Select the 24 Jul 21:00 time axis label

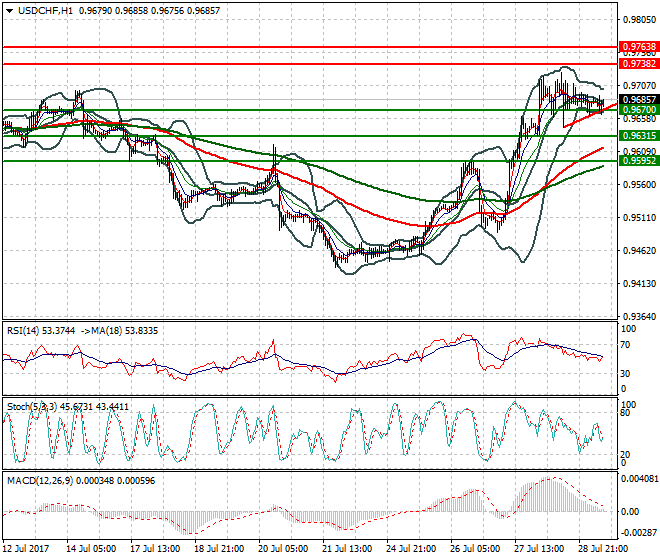click(x=411, y=549)
